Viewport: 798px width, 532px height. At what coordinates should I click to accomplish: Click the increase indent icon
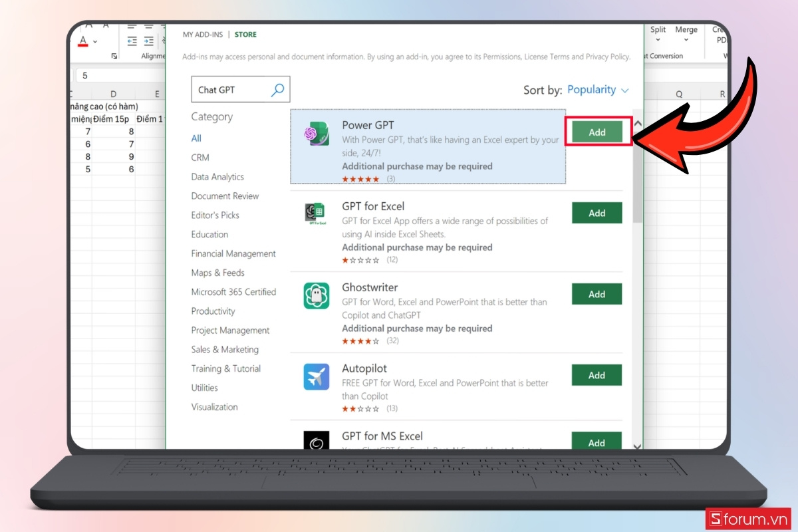click(x=149, y=41)
